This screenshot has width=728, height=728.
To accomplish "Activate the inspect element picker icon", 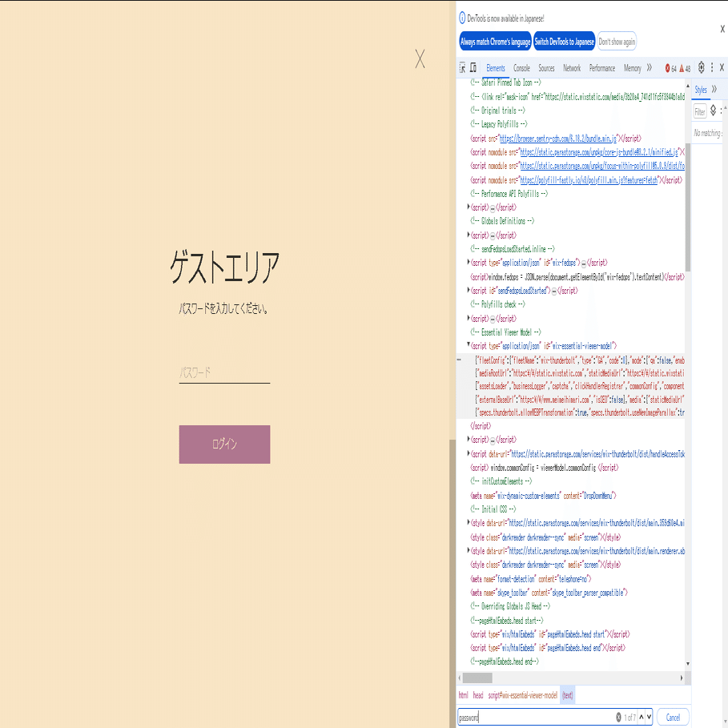I will click(462, 68).
